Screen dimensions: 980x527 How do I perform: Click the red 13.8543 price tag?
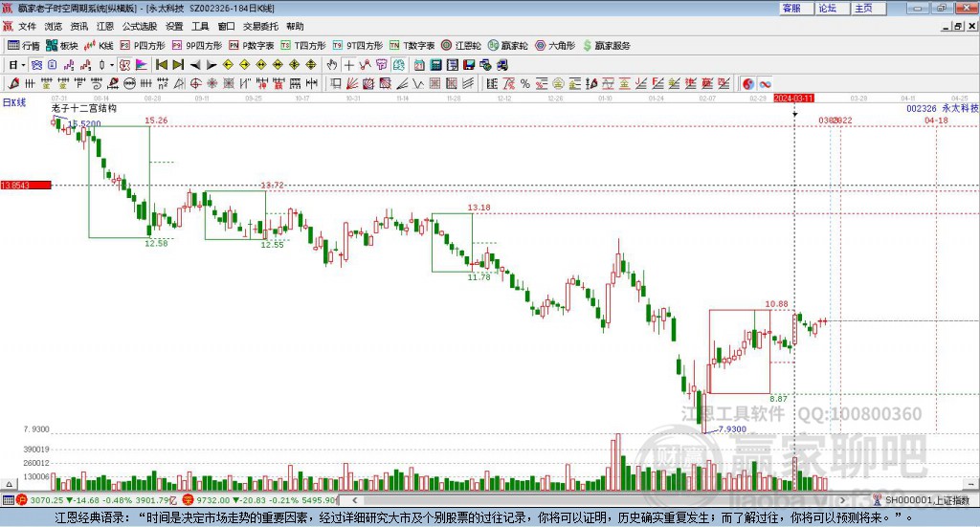coord(26,185)
